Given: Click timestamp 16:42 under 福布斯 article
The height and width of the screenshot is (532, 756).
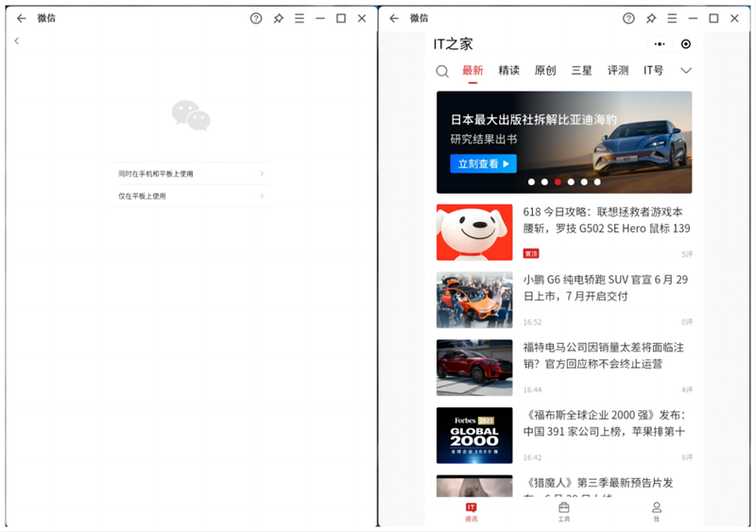Looking at the screenshot, I should [x=532, y=457].
